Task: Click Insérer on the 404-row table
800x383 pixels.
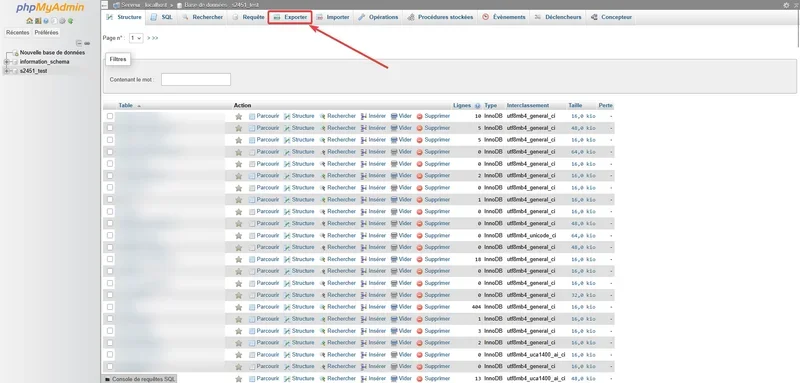Action: 373,307
